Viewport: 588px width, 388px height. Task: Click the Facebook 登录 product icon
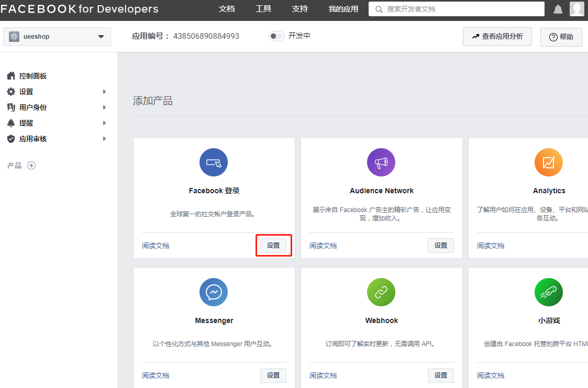tap(214, 162)
